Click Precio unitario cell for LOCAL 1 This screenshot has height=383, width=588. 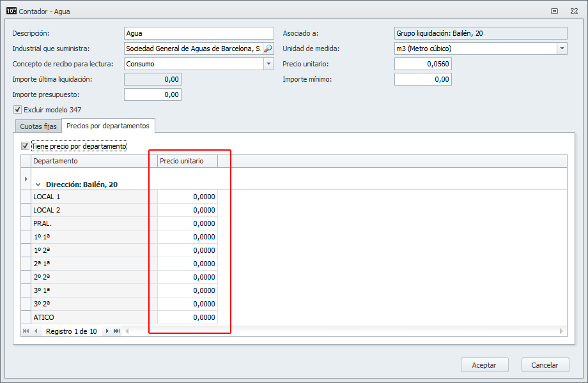(x=188, y=197)
